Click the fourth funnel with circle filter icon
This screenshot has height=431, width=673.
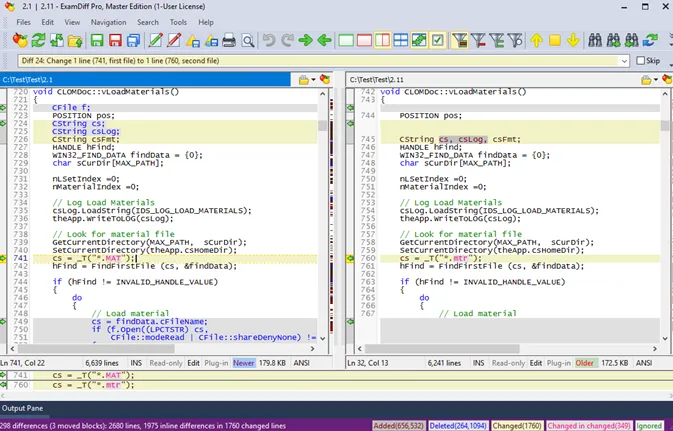point(515,40)
